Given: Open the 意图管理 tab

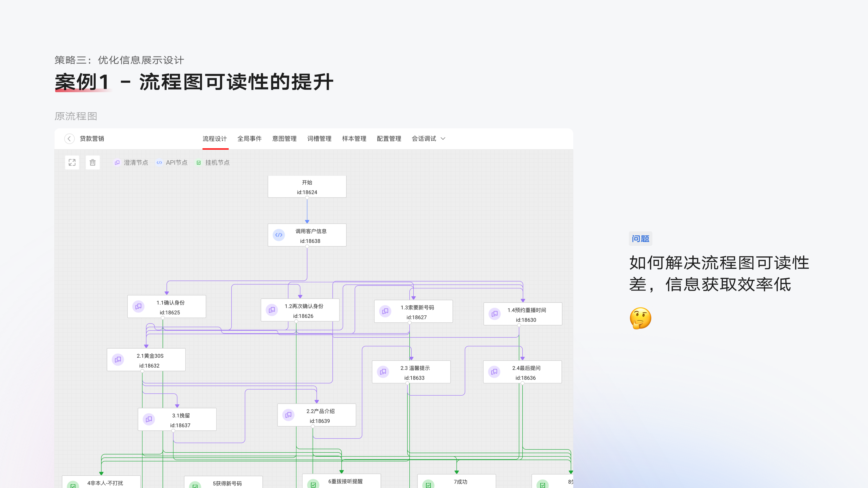Looking at the screenshot, I should pos(284,139).
